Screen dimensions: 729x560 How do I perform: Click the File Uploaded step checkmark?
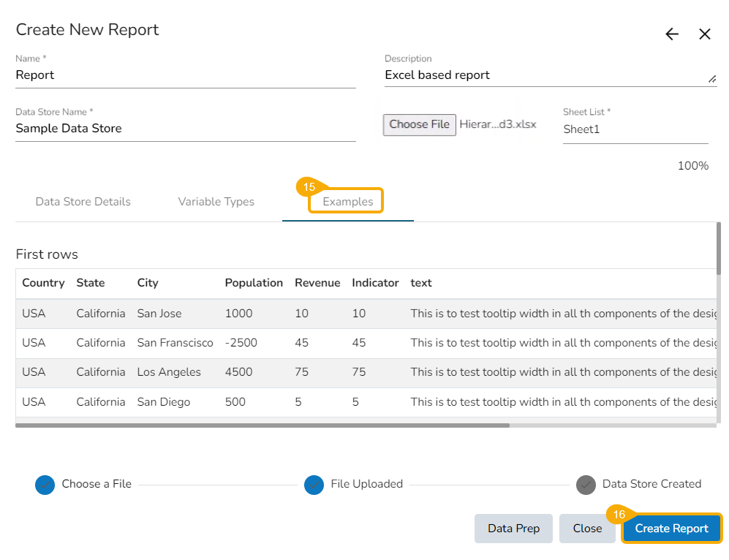pyautogui.click(x=314, y=484)
